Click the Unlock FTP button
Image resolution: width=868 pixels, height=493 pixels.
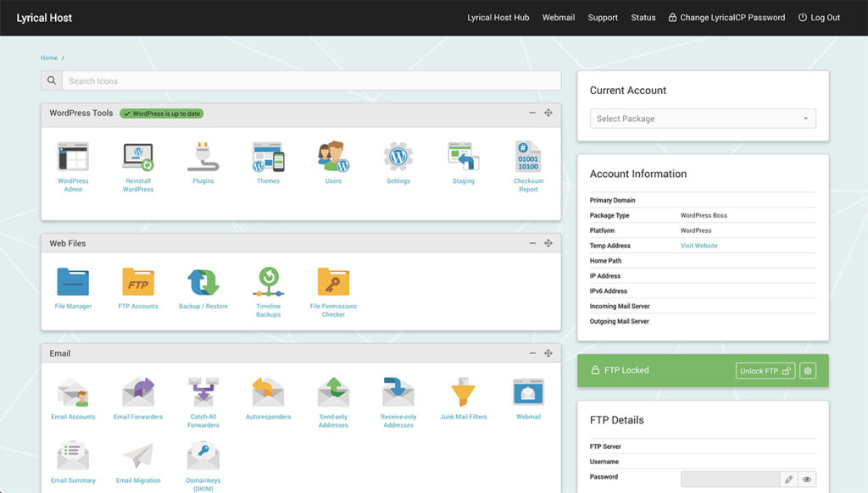pyautogui.click(x=765, y=371)
